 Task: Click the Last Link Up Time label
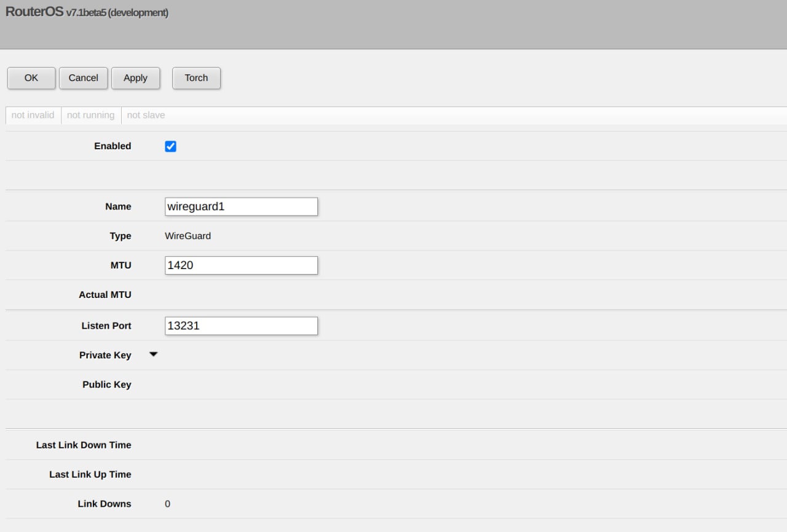click(90, 474)
